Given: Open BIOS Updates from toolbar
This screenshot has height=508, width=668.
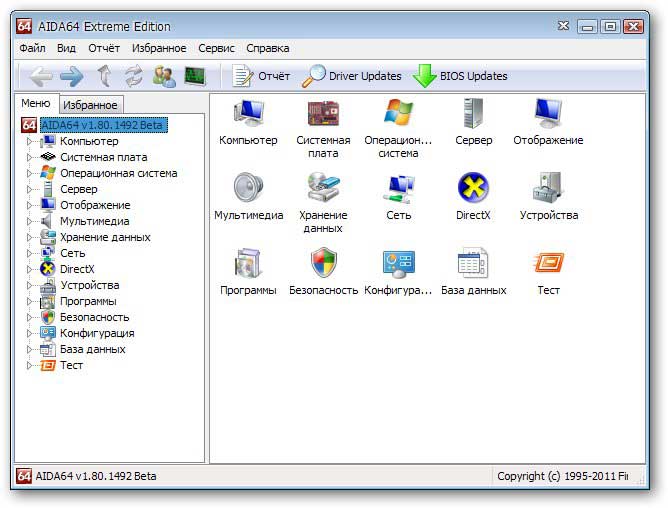Looking at the screenshot, I should point(460,76).
